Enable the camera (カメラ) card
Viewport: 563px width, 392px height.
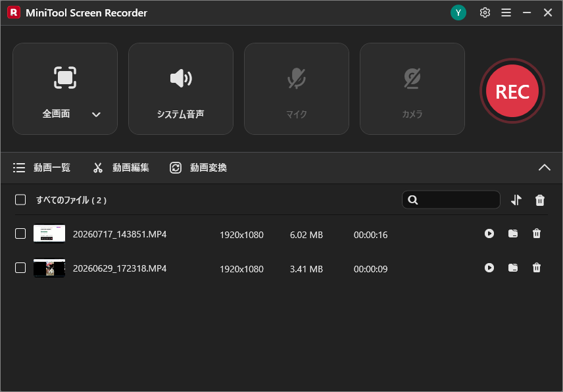[412, 89]
